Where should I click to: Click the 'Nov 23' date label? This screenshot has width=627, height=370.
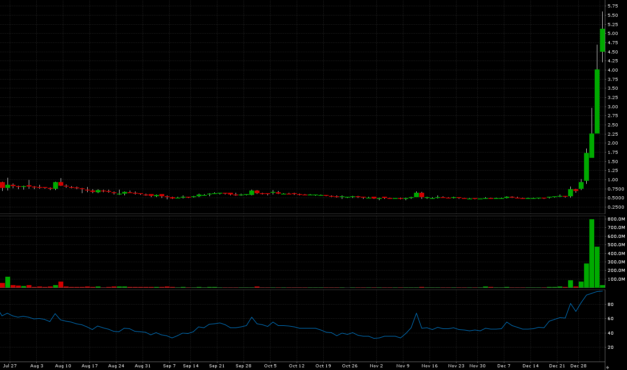pos(456,366)
